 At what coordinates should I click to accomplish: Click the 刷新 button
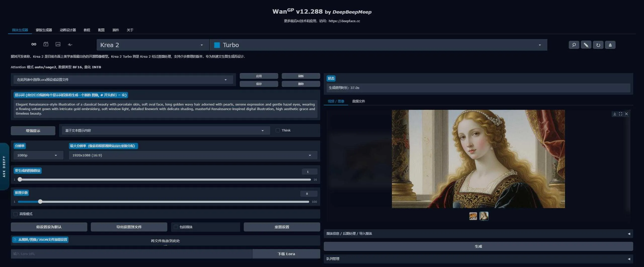click(x=301, y=76)
